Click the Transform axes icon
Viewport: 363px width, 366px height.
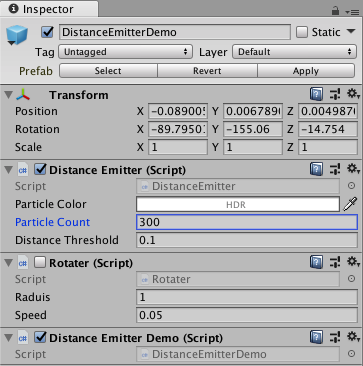coord(23,95)
